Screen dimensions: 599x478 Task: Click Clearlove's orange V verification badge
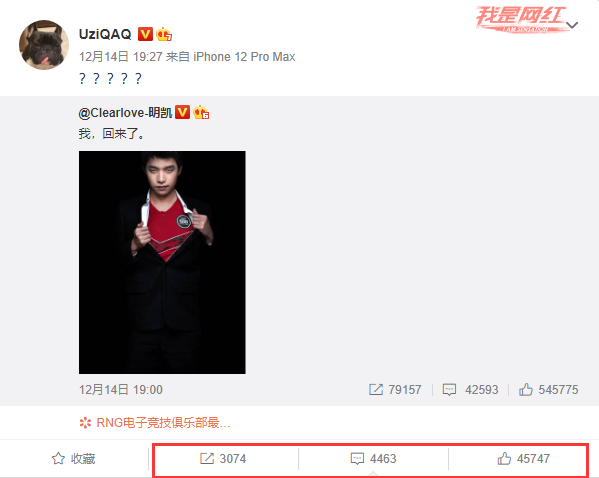click(x=183, y=112)
